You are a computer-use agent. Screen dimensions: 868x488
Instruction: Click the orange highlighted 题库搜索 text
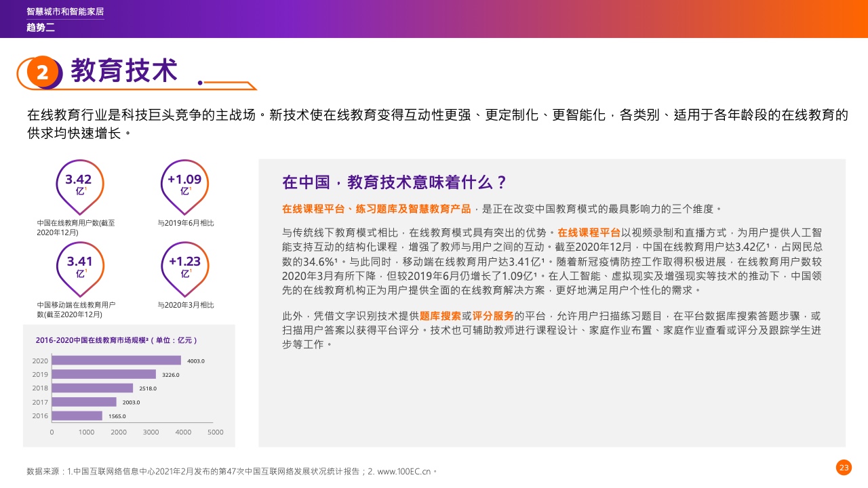click(x=441, y=316)
